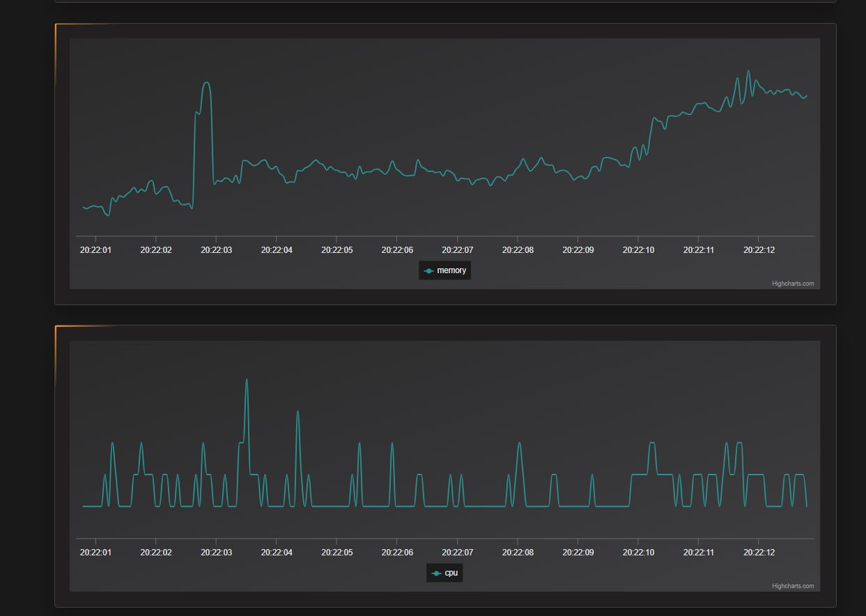866x616 pixels.
Task: Select 20:22:03 label on memory chart axis
Action: [x=216, y=249]
